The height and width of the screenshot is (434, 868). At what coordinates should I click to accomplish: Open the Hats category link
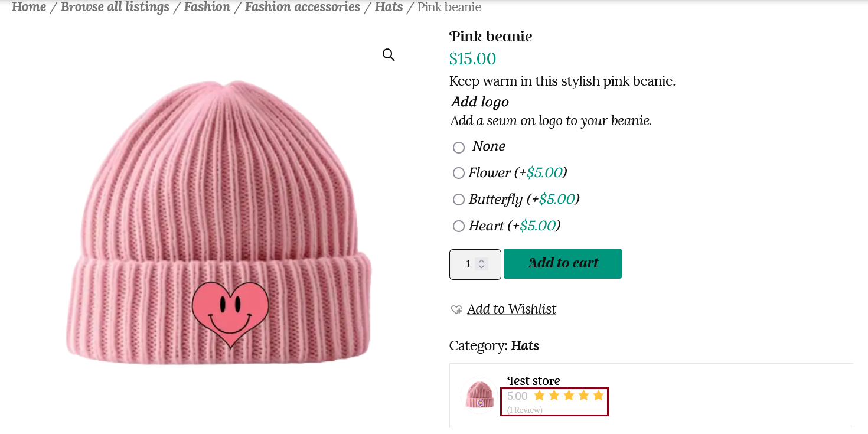(x=525, y=345)
